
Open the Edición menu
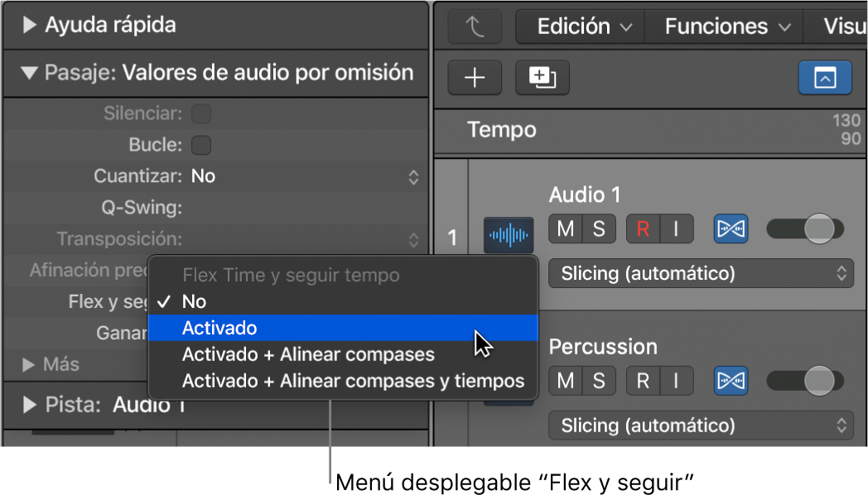click(x=583, y=26)
